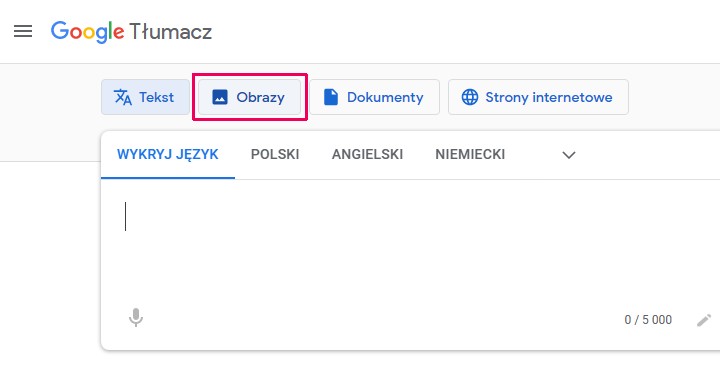Open Strony internetowe translation mode
The width and height of the screenshot is (720, 380).
coord(538,97)
